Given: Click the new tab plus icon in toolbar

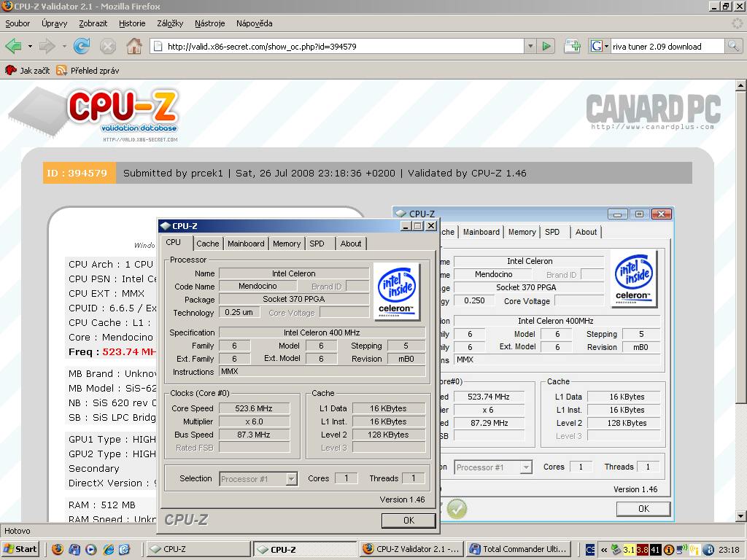Looking at the screenshot, I should [572, 46].
